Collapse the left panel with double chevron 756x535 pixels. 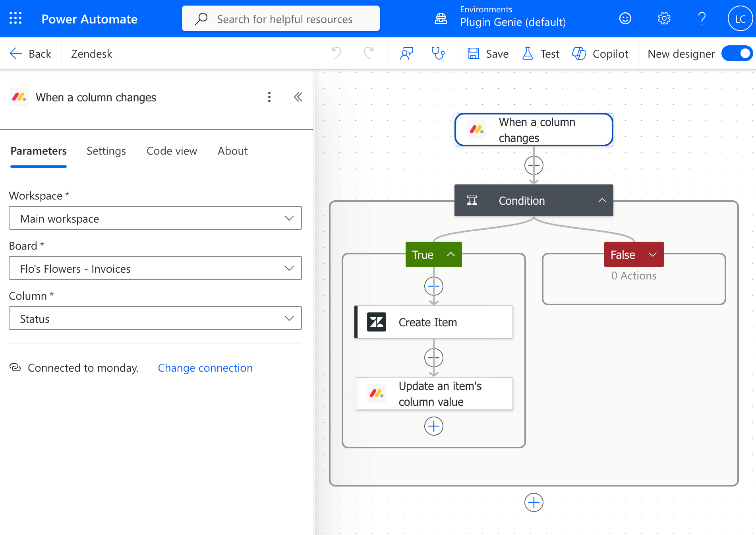[x=298, y=97]
